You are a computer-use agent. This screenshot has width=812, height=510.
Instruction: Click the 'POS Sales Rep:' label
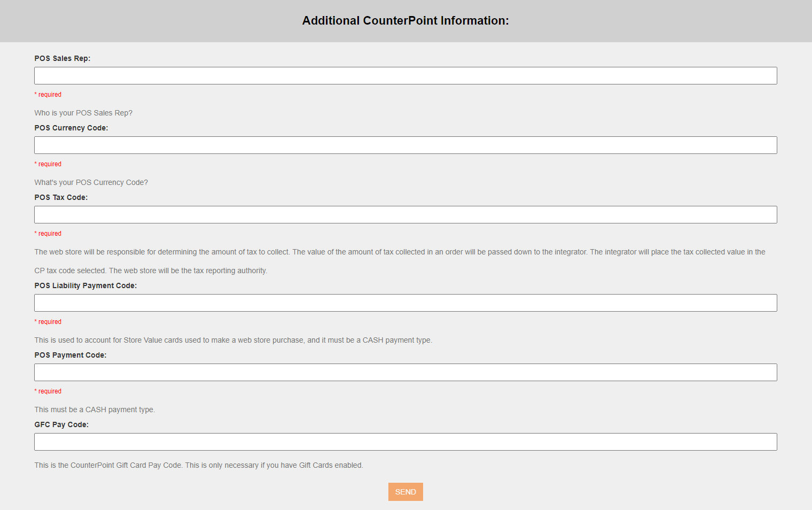(x=63, y=58)
